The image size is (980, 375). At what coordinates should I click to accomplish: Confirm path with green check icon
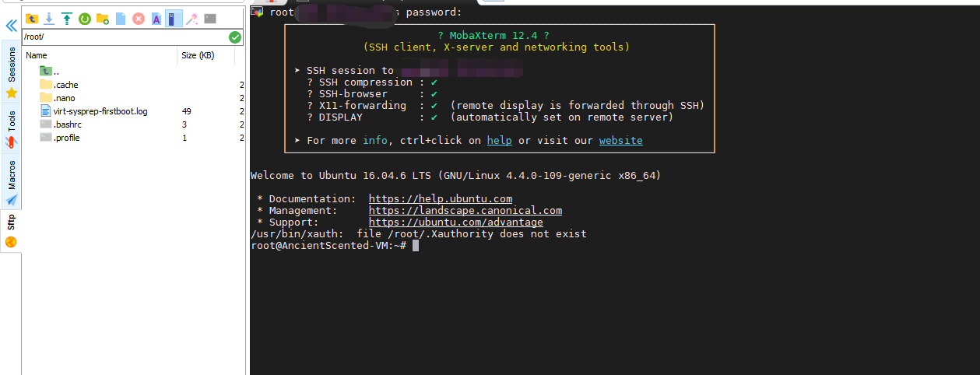click(235, 37)
